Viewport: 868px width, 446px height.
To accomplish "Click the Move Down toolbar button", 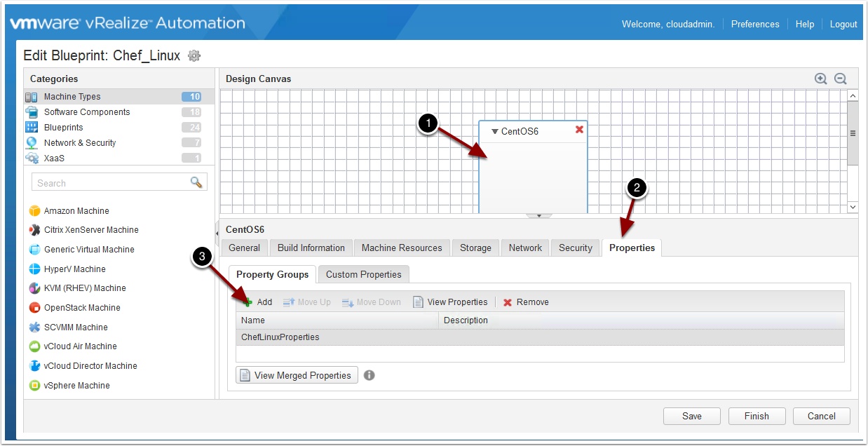I will click(371, 302).
